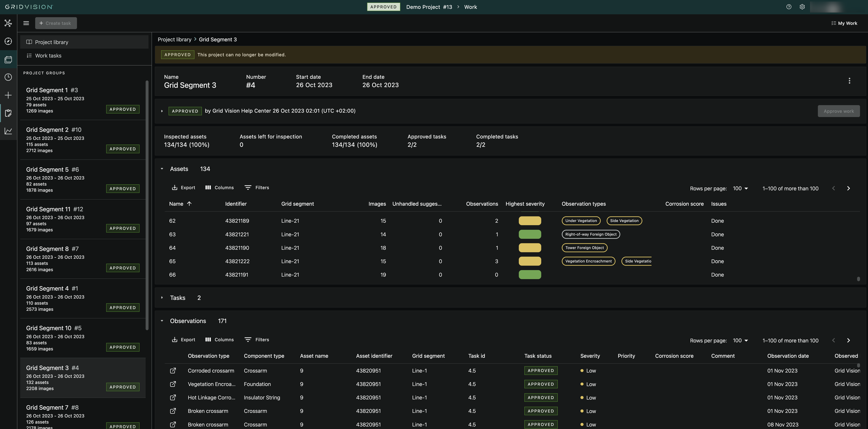Image resolution: width=868 pixels, height=429 pixels.
Task: Click the yellow severity swatch for asset 62
Action: tap(530, 221)
